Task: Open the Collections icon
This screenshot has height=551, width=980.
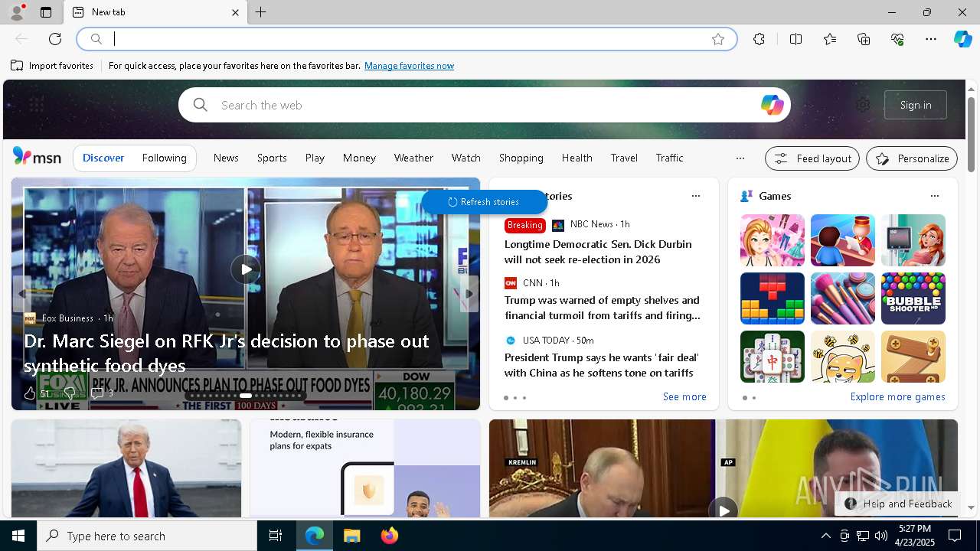Action: [864, 39]
